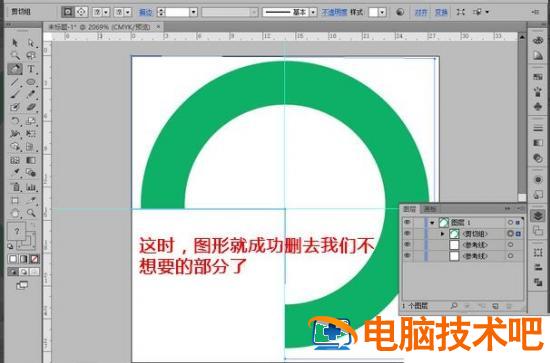
Task: Select the Shape Builder tool
Action: tap(15, 147)
